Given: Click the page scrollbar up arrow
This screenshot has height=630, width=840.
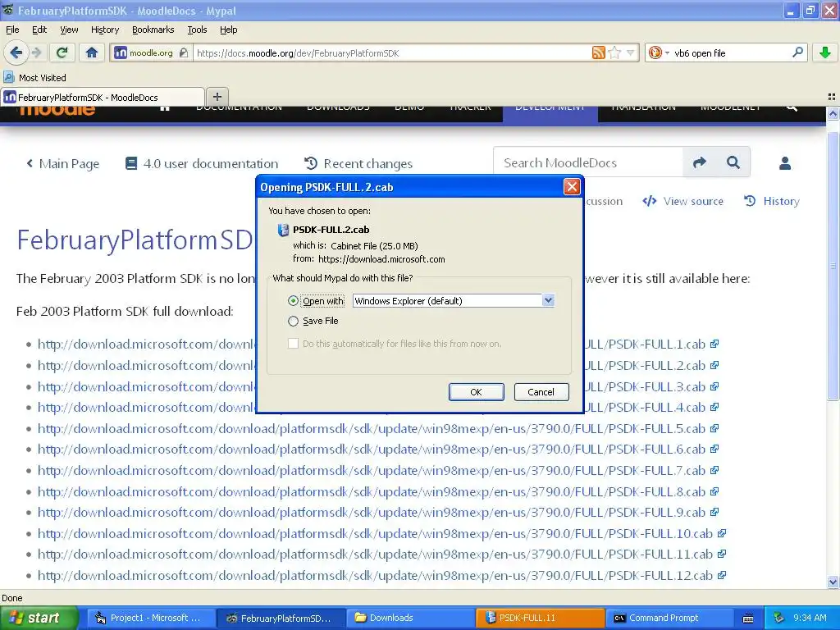Looking at the screenshot, I should tap(833, 113).
